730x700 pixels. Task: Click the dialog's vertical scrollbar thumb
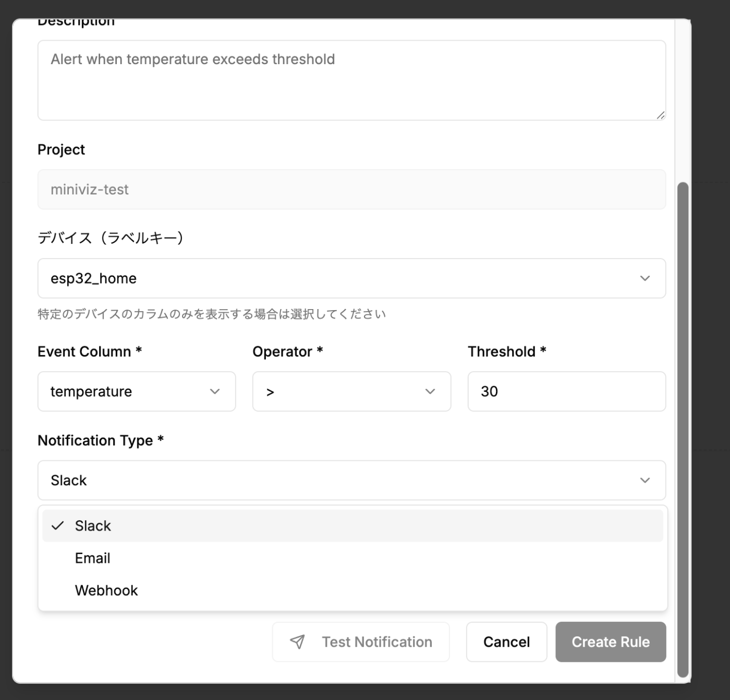click(x=683, y=427)
